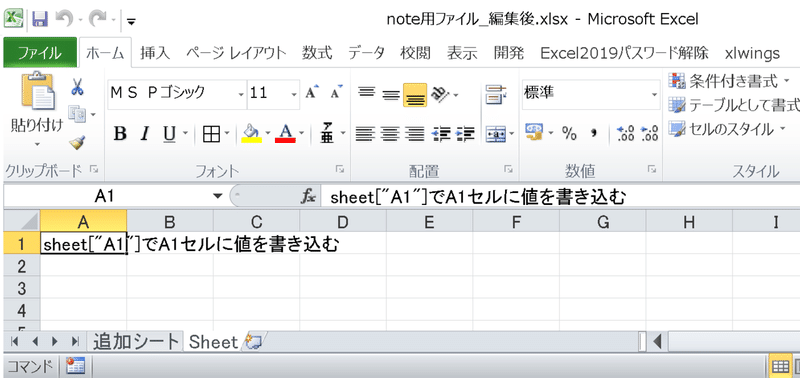Screen dimensions: 800x378
Task: Switch to the 校閲 tab
Action: click(415, 53)
